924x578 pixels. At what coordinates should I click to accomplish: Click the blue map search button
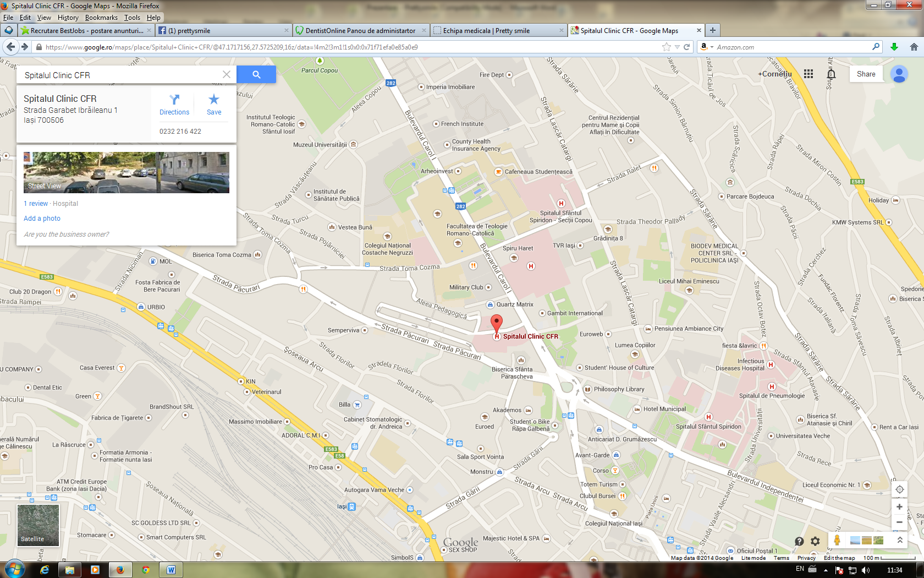click(x=256, y=74)
